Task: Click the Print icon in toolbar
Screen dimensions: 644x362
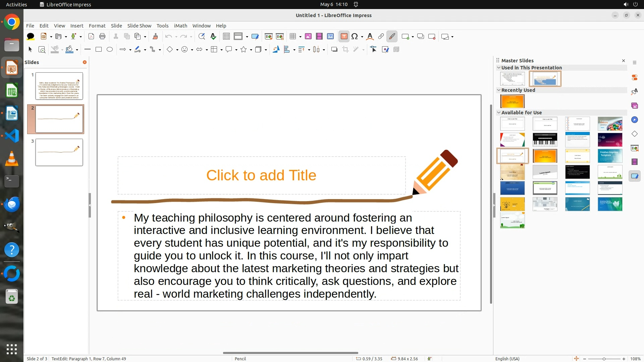Action: (102, 37)
